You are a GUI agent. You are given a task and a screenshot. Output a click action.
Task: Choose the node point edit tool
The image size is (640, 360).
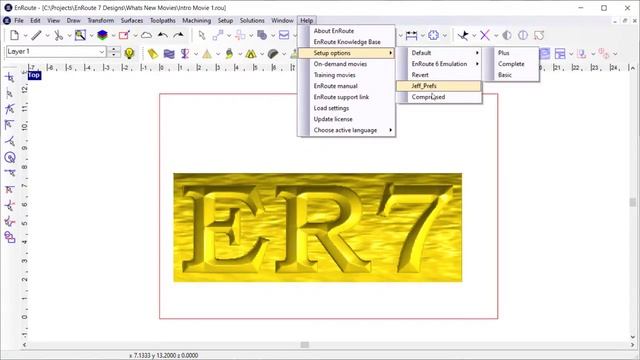click(x=218, y=36)
